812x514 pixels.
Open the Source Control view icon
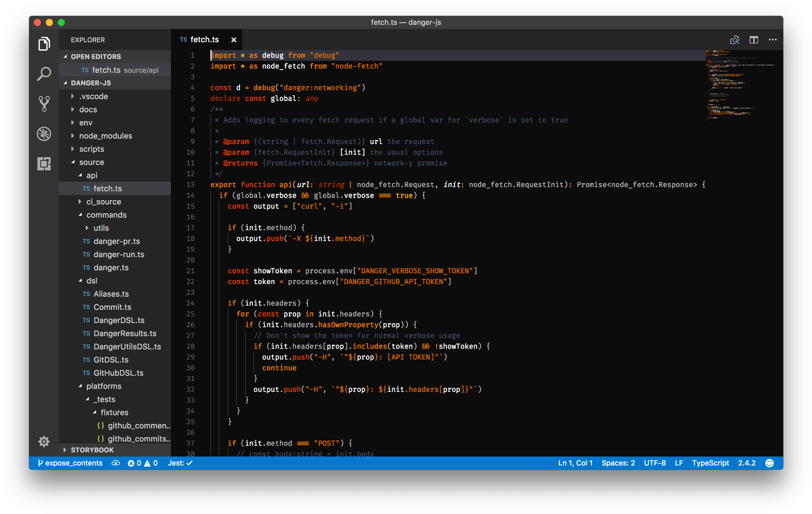click(x=44, y=104)
